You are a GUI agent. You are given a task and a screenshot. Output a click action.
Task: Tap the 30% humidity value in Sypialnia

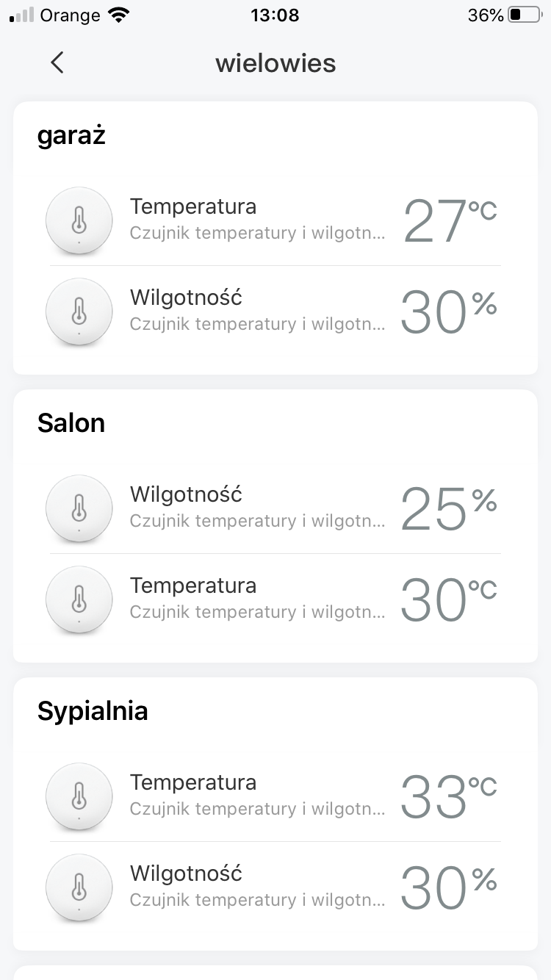[449, 887]
